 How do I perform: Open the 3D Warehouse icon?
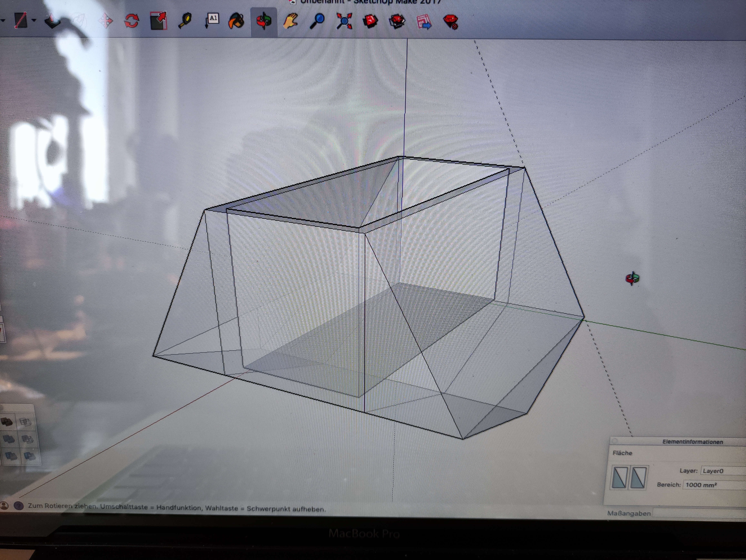[370, 22]
